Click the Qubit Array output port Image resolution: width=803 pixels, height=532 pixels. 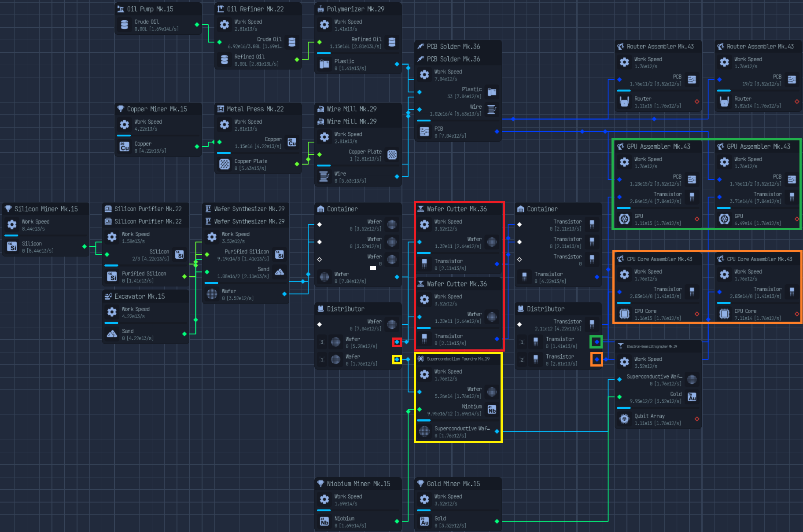pos(697,419)
